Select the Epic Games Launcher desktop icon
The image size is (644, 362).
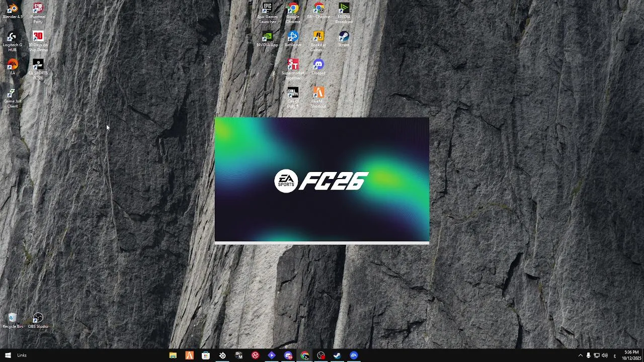[267, 13]
